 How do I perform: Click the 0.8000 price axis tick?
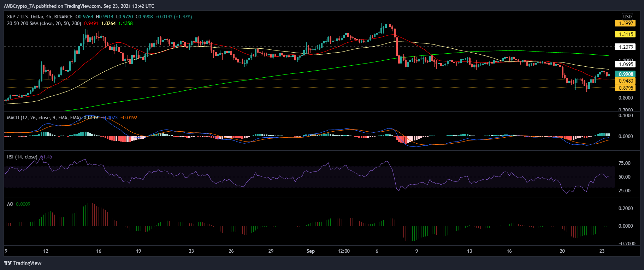[626, 98]
